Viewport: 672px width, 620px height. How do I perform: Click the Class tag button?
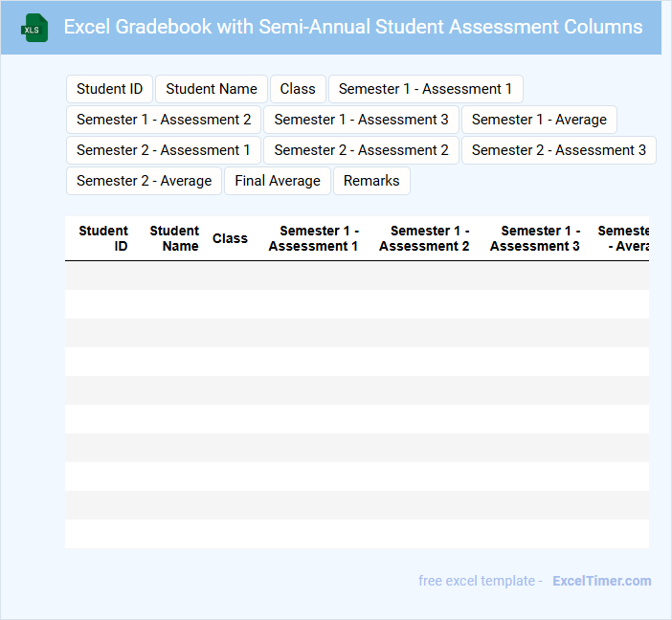tap(298, 89)
